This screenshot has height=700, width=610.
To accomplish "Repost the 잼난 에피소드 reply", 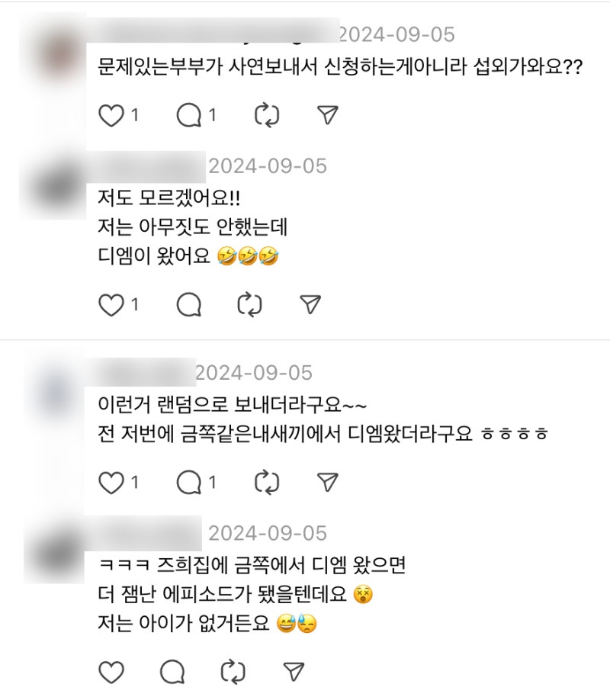I will point(232,671).
